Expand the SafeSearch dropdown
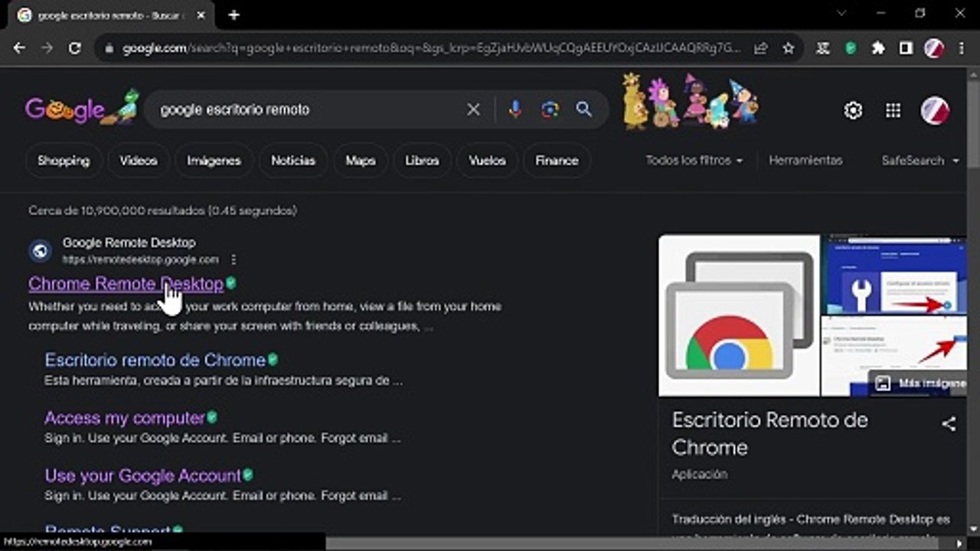This screenshot has width=980, height=551. point(920,161)
